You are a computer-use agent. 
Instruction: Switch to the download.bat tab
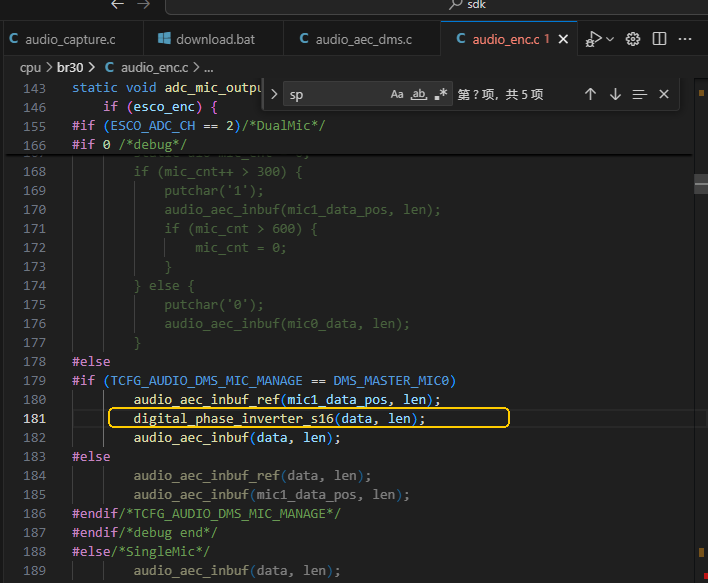pos(206,39)
